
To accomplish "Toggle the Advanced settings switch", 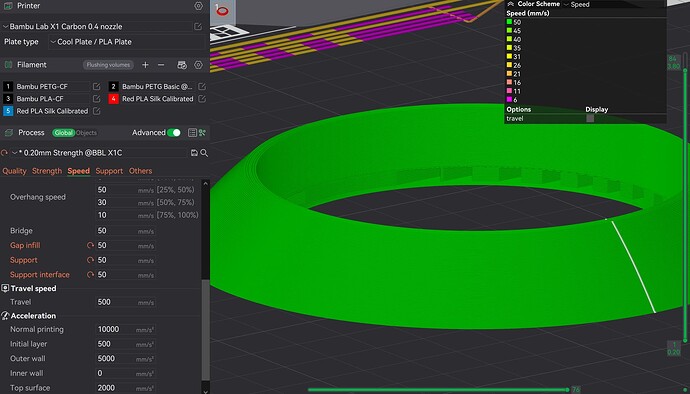I will (x=174, y=133).
